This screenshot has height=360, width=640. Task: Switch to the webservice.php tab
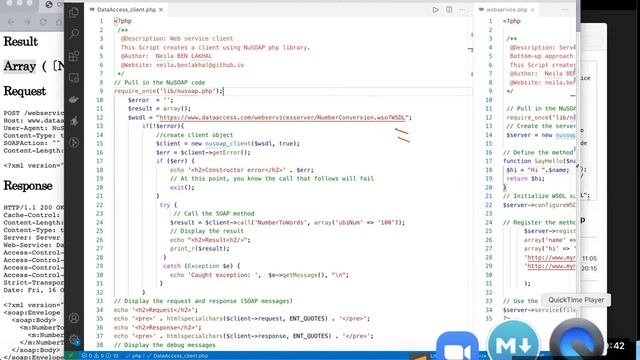507,10
